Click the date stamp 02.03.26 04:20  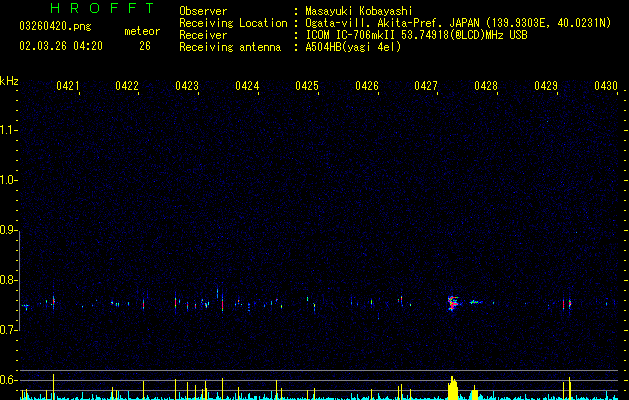61,46
